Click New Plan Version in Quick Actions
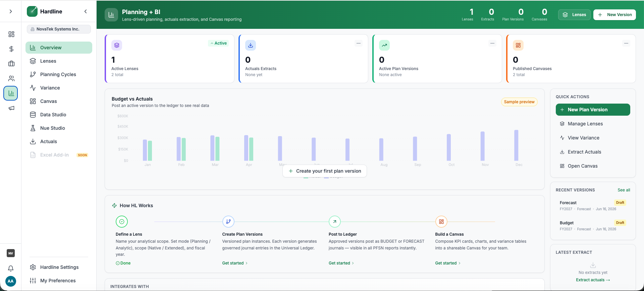The image size is (644, 291). tap(593, 110)
